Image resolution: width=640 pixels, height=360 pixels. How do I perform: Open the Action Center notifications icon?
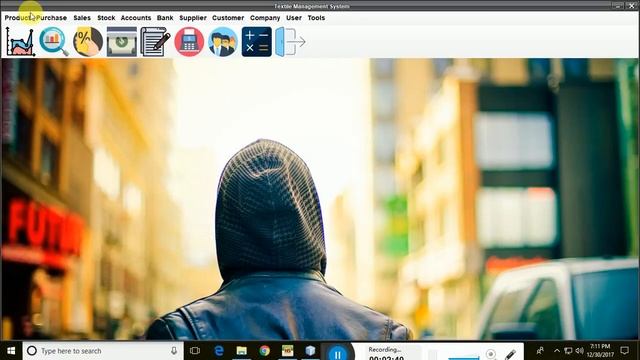[624, 351]
